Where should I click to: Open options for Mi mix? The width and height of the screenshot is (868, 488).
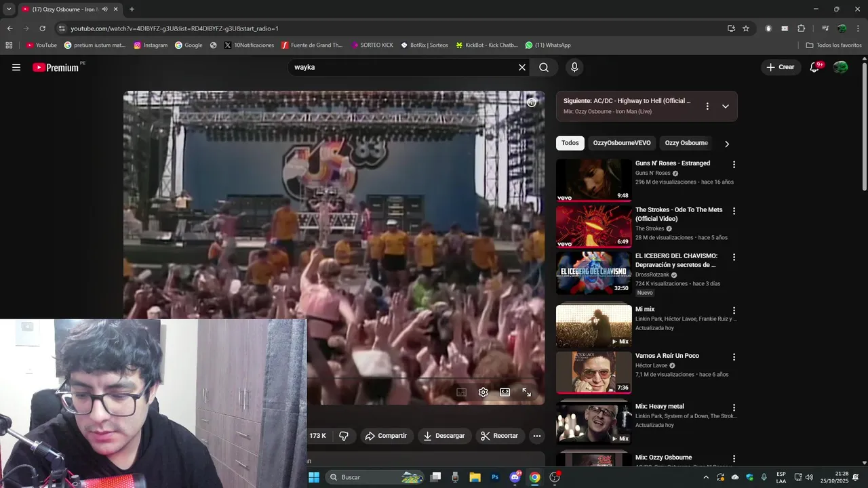(x=734, y=311)
